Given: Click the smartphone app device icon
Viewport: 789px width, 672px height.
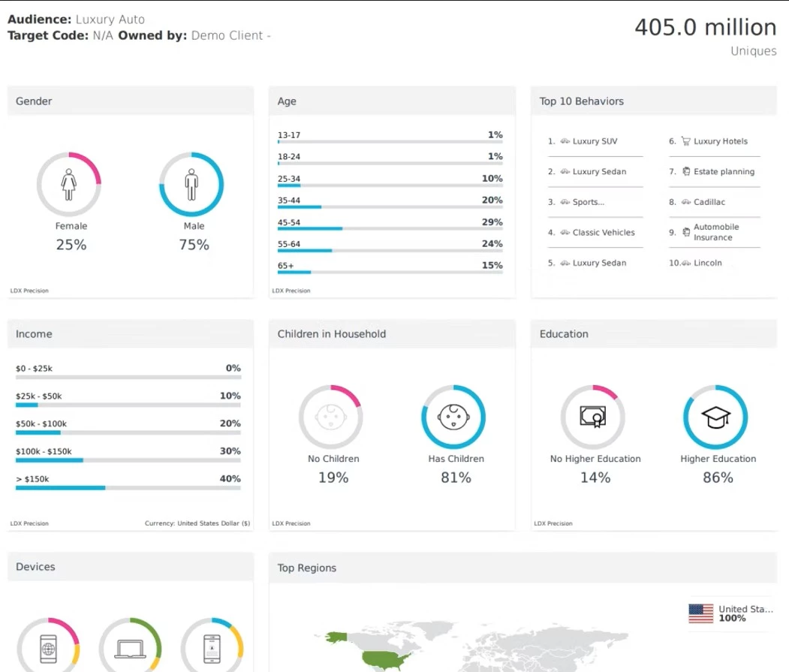Looking at the screenshot, I should click(x=212, y=649).
